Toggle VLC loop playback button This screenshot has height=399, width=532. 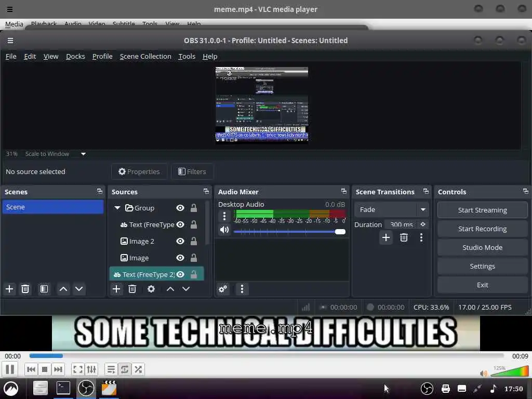coord(125,369)
